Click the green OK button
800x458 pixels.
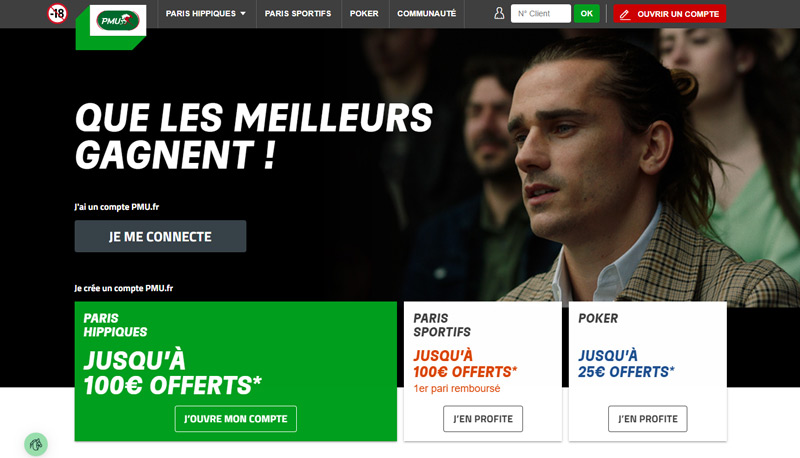(586, 13)
